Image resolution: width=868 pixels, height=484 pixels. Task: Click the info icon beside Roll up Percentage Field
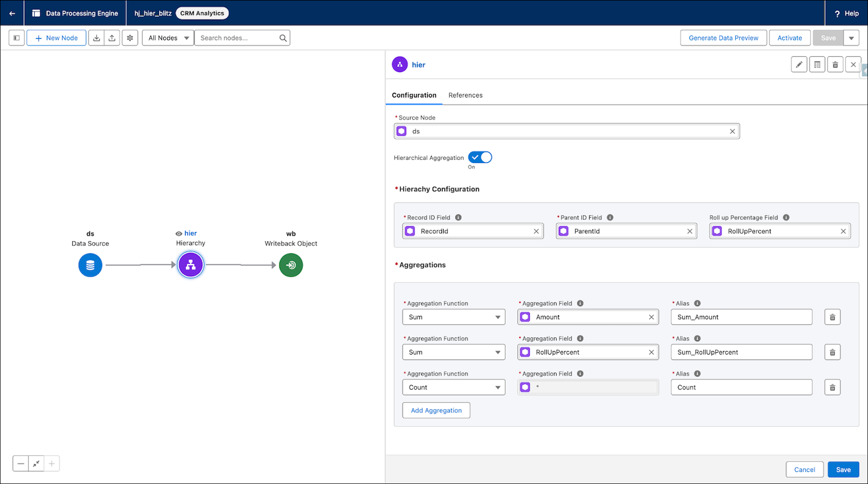786,217
